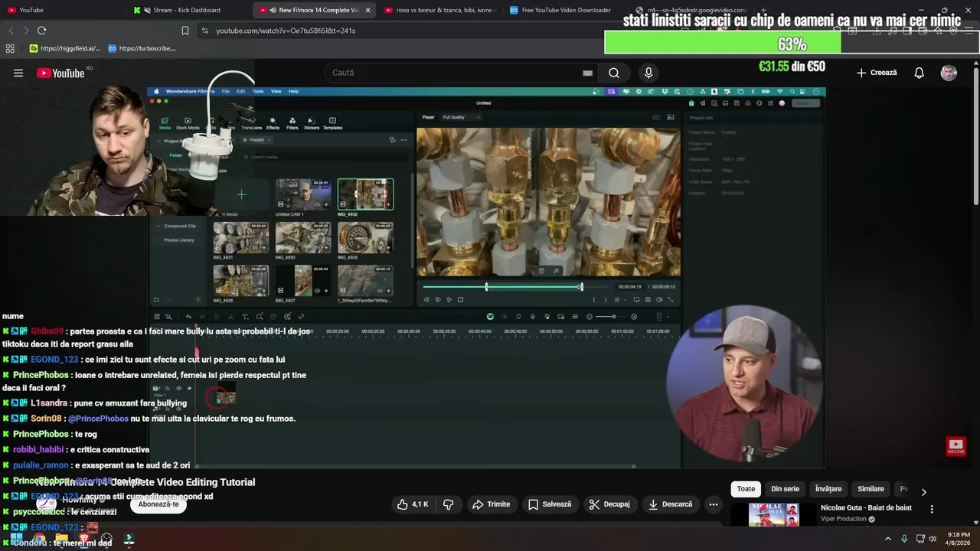Select the Similare filter chip
Screen dimensions: 980x551
[871, 489]
